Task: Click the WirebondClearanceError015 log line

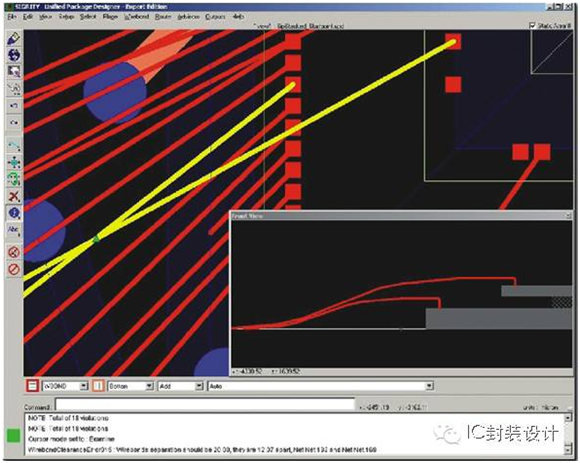Action: (x=202, y=450)
